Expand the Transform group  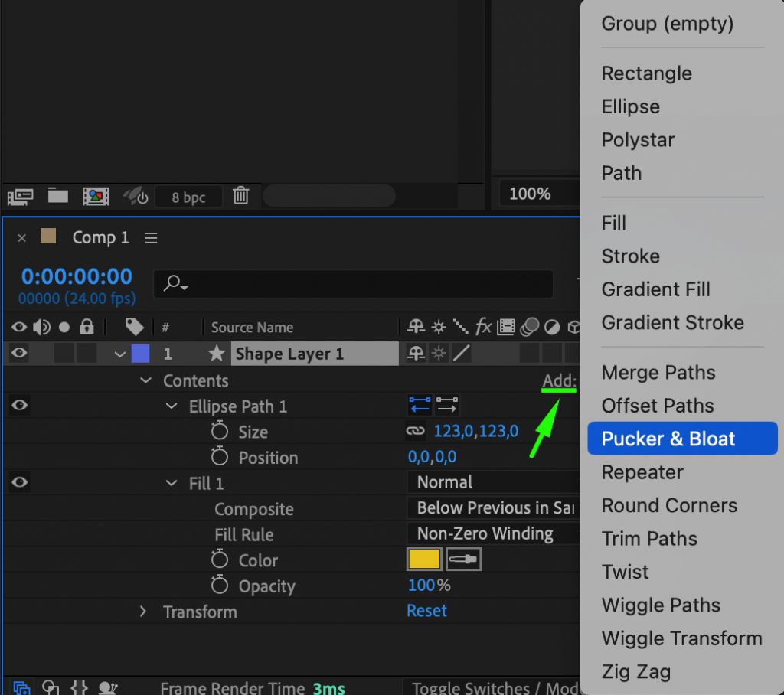143,612
